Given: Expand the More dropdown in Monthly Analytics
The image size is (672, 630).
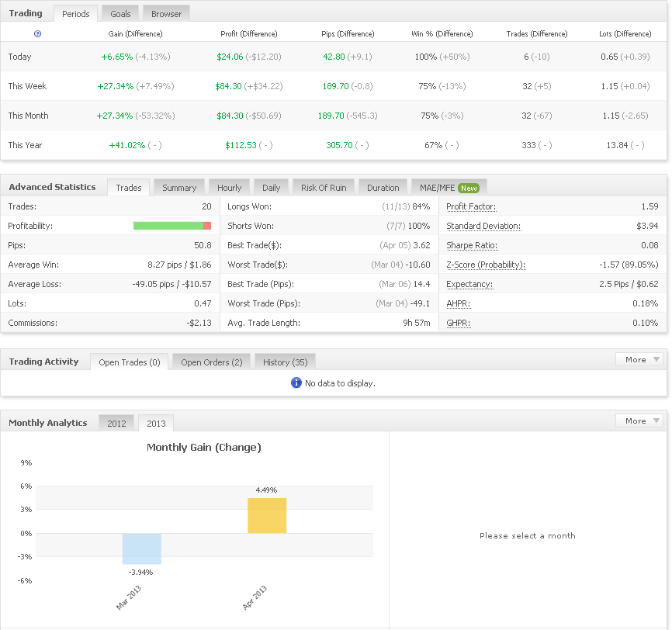Looking at the screenshot, I should [x=639, y=421].
